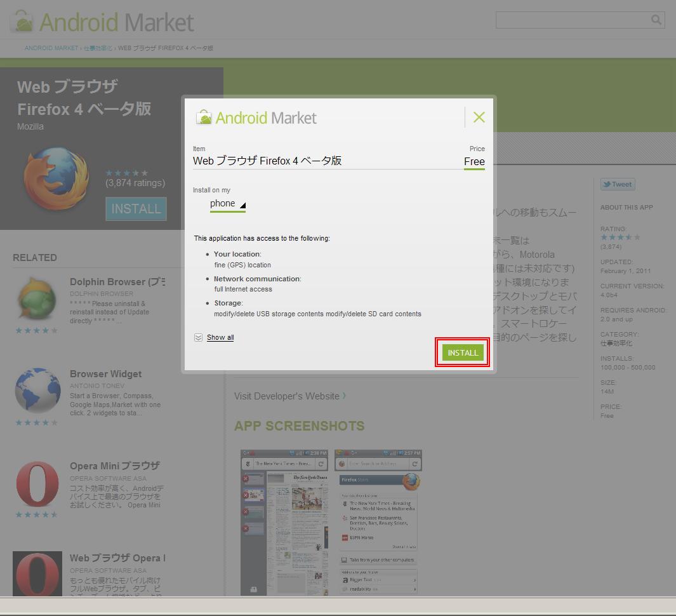The width and height of the screenshot is (676, 616).
Task: Open the Dolphin Browser title link
Action: coord(117,282)
